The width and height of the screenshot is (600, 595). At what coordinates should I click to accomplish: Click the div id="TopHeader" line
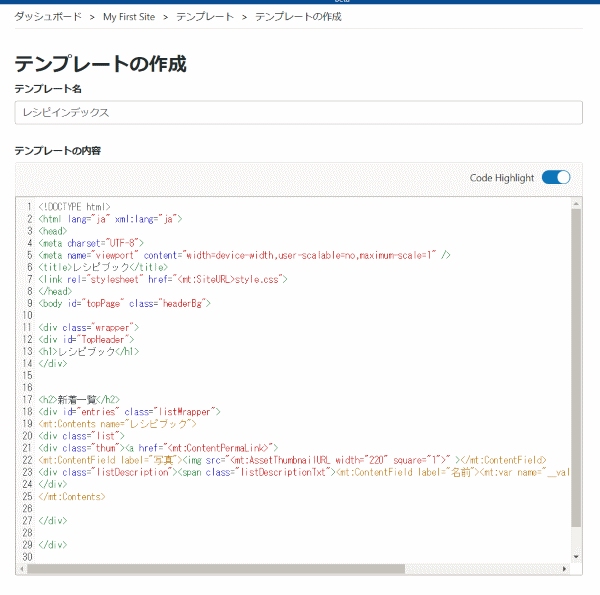(86, 339)
